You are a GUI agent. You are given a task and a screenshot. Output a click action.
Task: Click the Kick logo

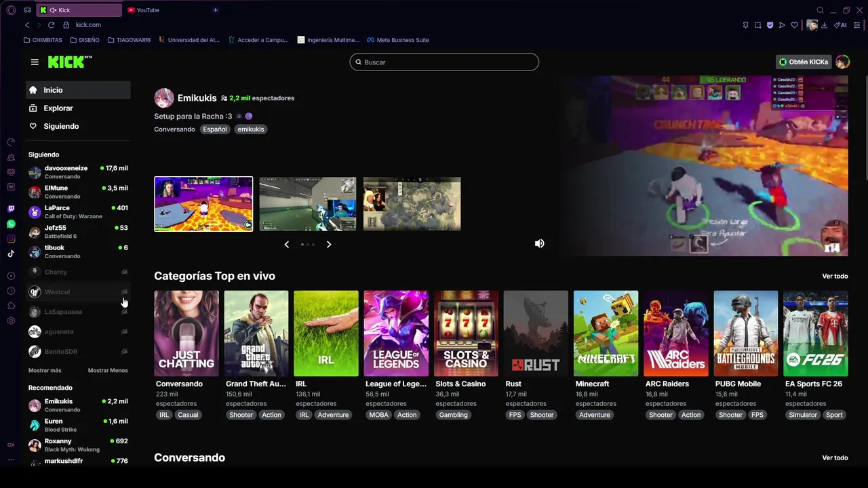[70, 62]
